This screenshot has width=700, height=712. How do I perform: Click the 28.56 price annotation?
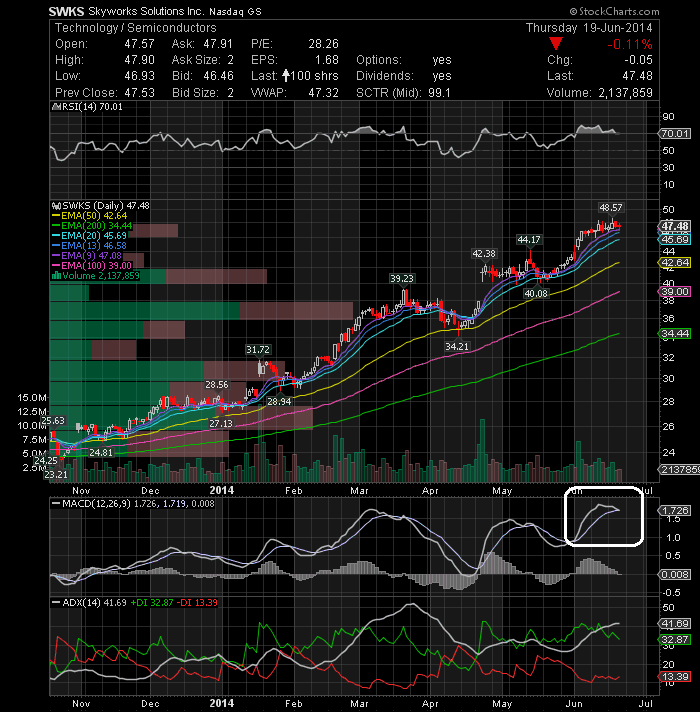pyautogui.click(x=217, y=385)
